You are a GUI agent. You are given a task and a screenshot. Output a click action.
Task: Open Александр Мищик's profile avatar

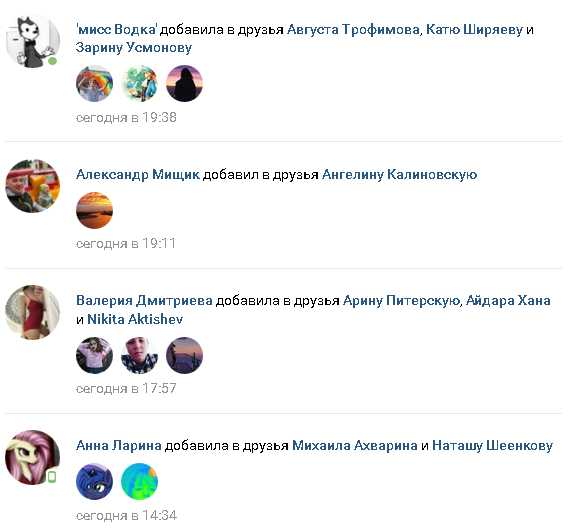point(33,186)
